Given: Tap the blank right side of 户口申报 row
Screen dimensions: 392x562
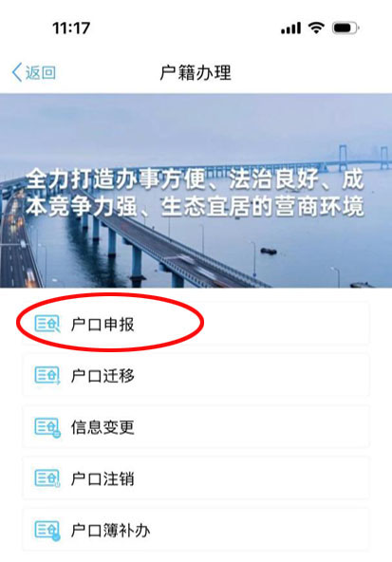Looking at the screenshot, I should (287, 324).
